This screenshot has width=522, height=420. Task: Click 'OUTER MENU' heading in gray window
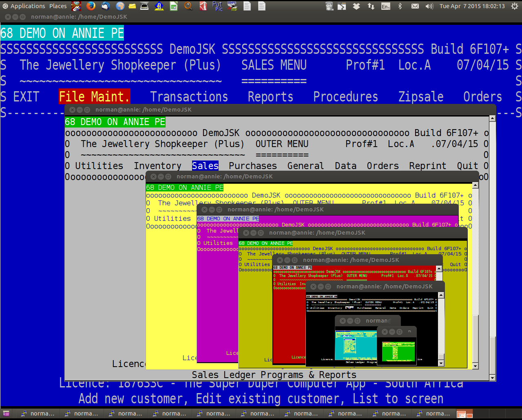click(x=282, y=144)
